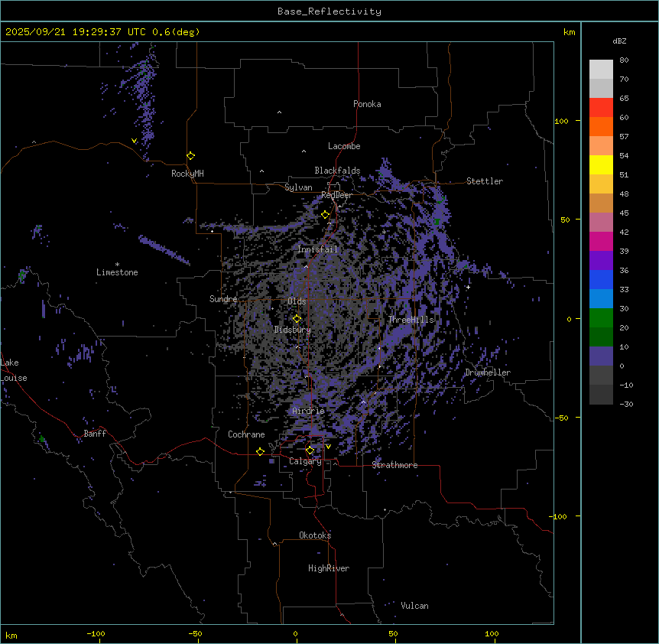Viewport: 659px width, 644px height.
Task: Select the asterisk marker above Limestone
Action: click(117, 264)
